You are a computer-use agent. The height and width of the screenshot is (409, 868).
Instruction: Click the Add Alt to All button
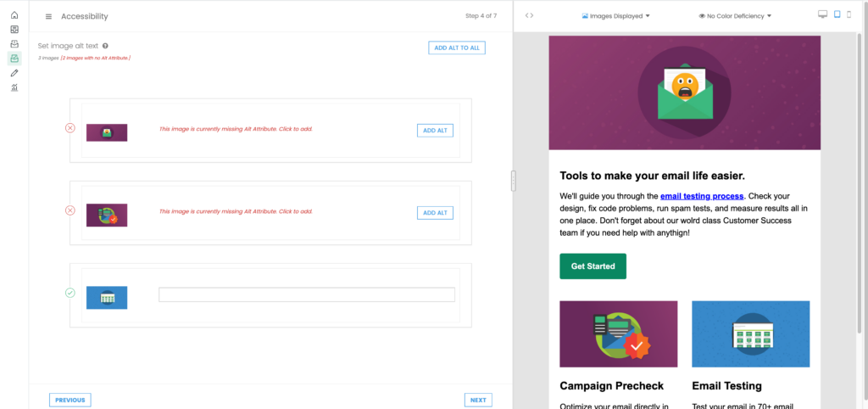click(x=457, y=48)
